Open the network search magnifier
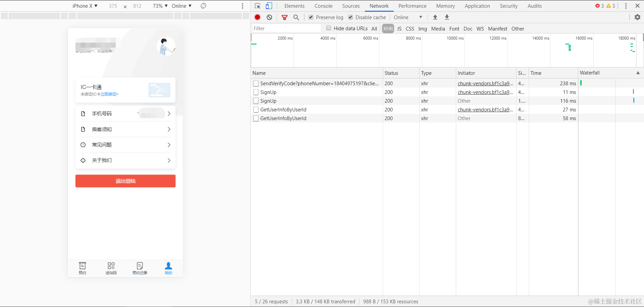This screenshot has height=307, width=644. click(296, 17)
